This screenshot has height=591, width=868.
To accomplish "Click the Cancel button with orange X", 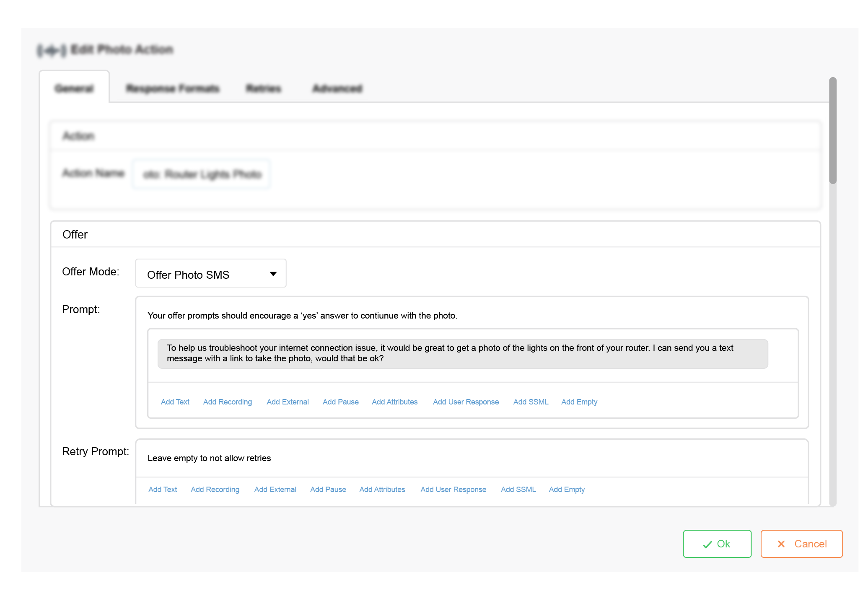I will click(x=801, y=544).
